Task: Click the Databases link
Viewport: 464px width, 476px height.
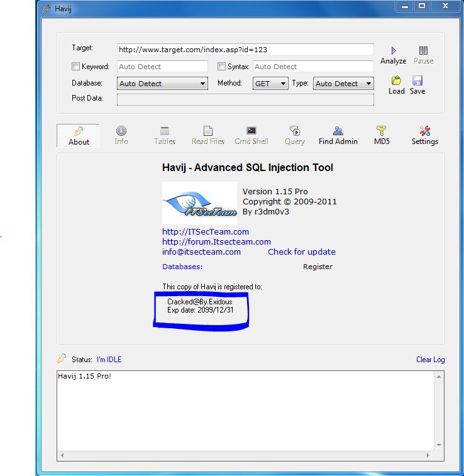Action: (x=182, y=267)
